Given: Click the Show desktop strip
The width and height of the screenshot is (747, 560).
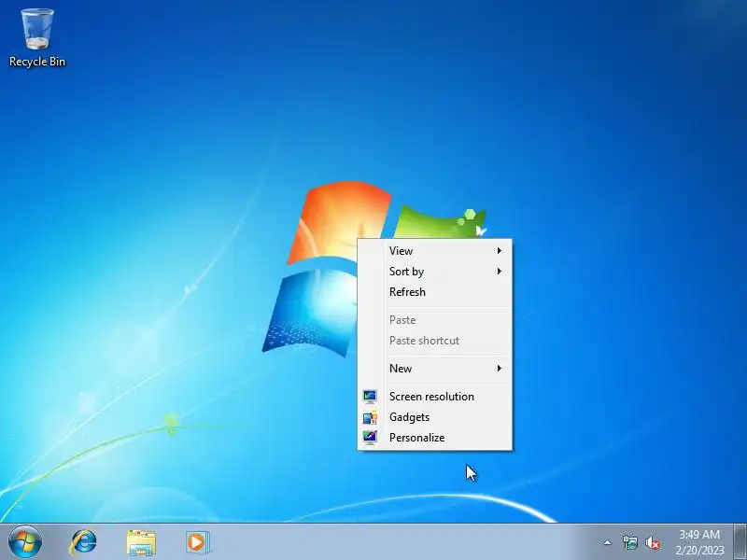Looking at the screenshot, I should tap(740, 542).
